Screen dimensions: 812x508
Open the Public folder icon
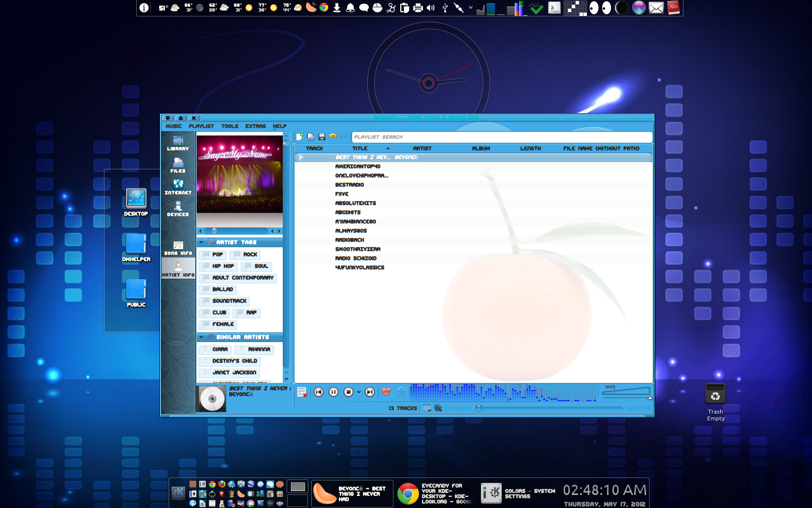136,293
